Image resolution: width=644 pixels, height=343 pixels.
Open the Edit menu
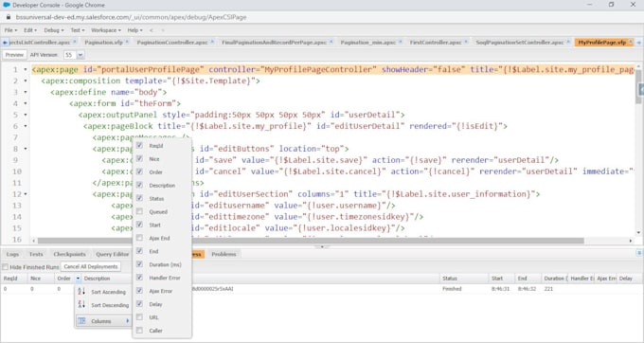click(x=30, y=30)
